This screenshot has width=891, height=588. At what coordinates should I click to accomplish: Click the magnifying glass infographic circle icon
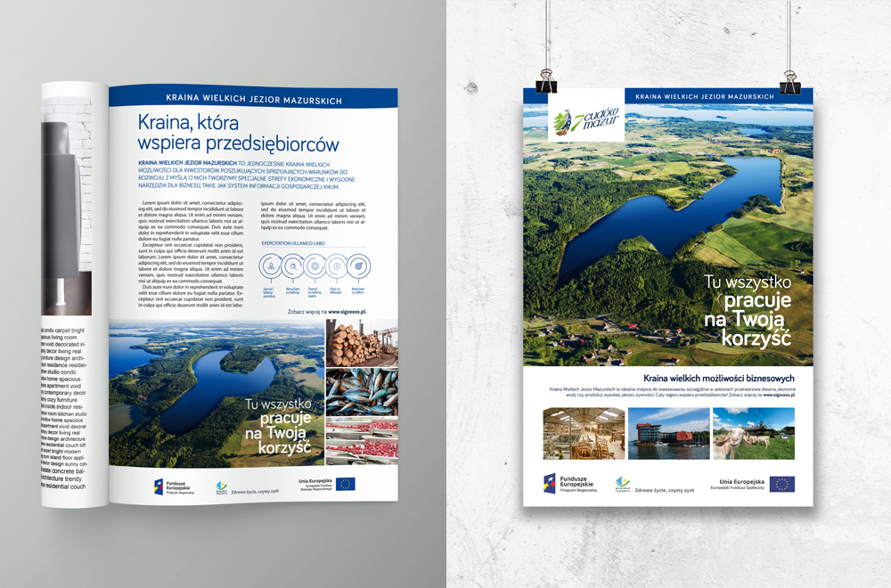pos(292,265)
